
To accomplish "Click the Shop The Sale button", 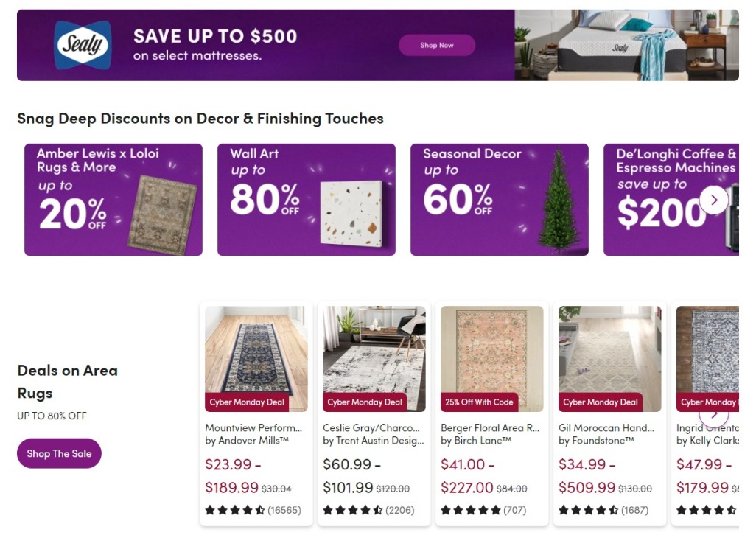I will [59, 453].
